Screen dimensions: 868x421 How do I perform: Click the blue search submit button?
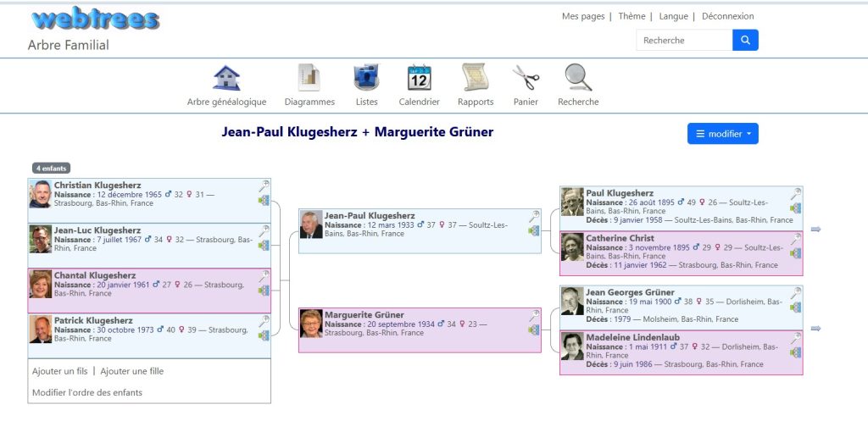(745, 40)
